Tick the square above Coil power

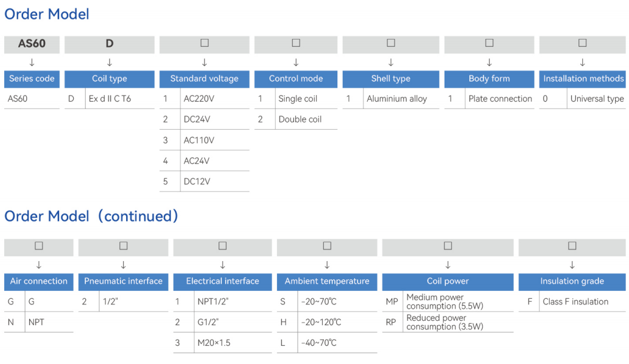448,246
